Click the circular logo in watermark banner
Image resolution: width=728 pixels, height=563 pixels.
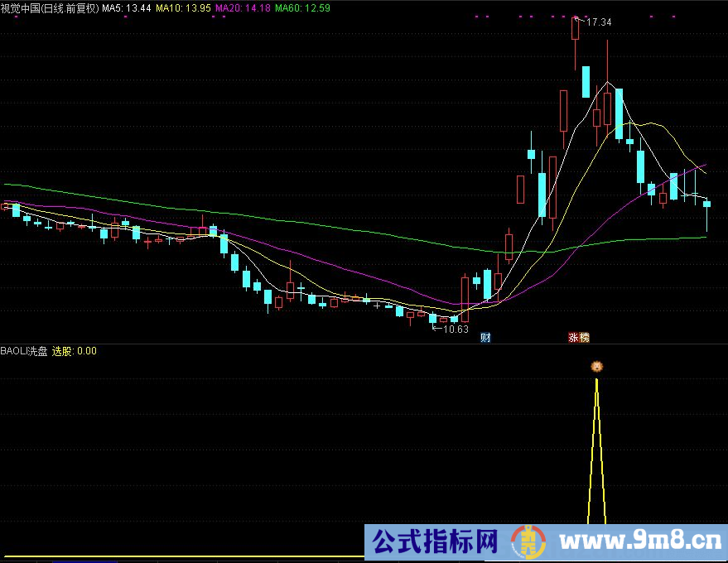[x=528, y=542]
